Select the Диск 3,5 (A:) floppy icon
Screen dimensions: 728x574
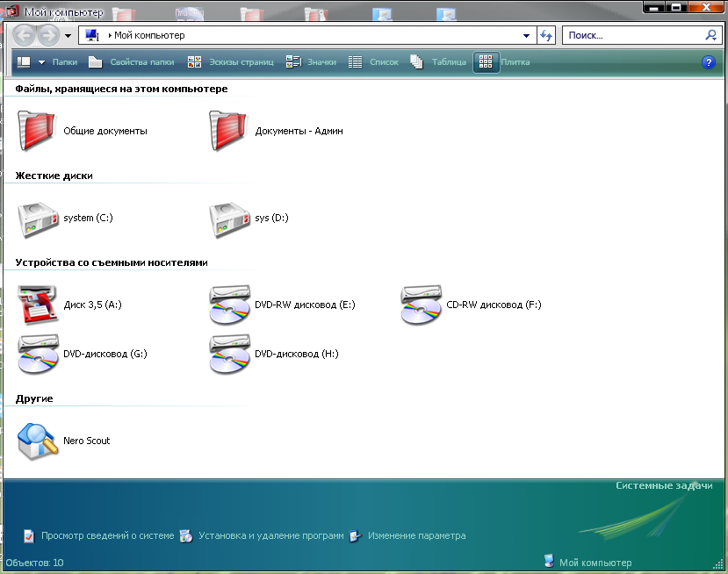point(38,305)
